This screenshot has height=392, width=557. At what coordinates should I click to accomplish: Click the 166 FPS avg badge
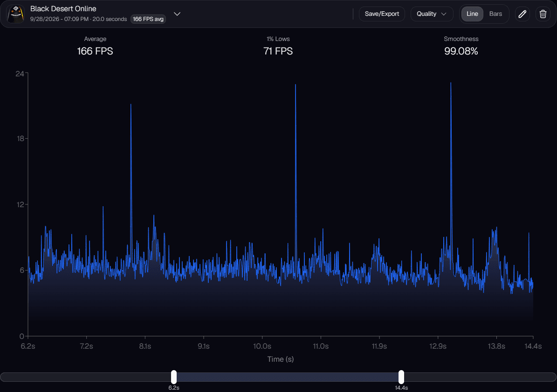coord(148,19)
